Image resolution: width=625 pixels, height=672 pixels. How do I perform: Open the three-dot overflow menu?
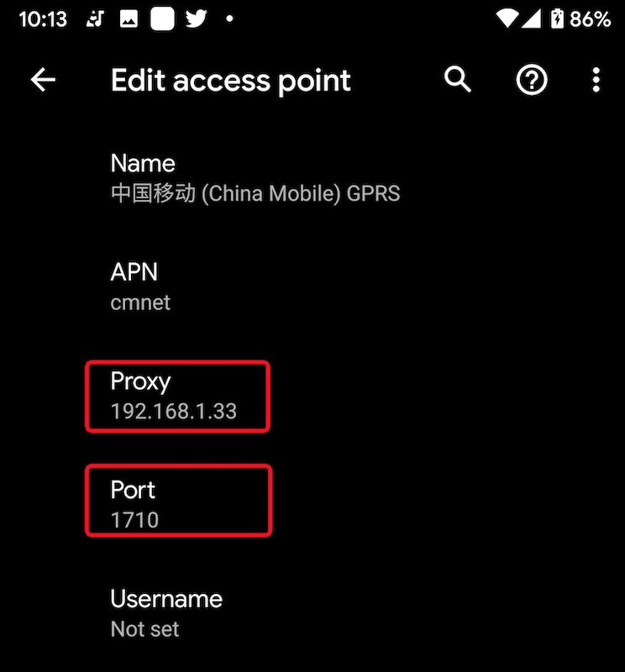tap(596, 80)
